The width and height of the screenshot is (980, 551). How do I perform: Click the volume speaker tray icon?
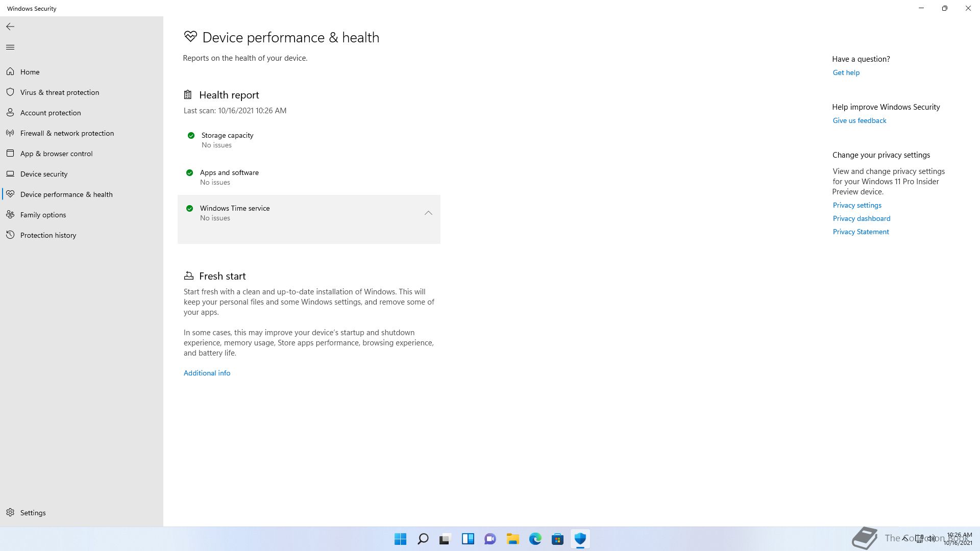(932, 539)
